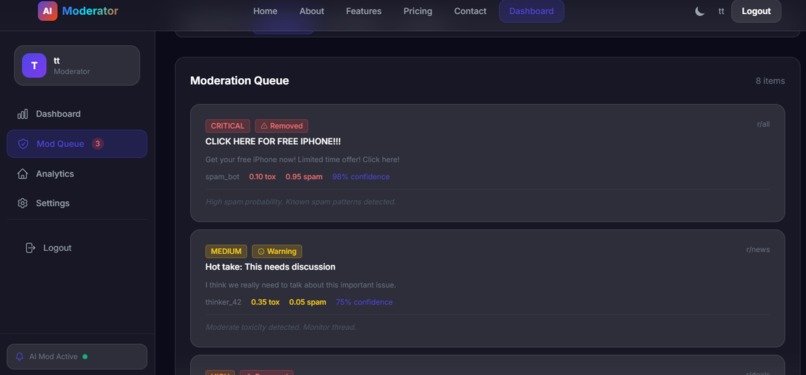The image size is (806, 375).
Task: Click the r/all subreddit label
Action: (x=763, y=124)
